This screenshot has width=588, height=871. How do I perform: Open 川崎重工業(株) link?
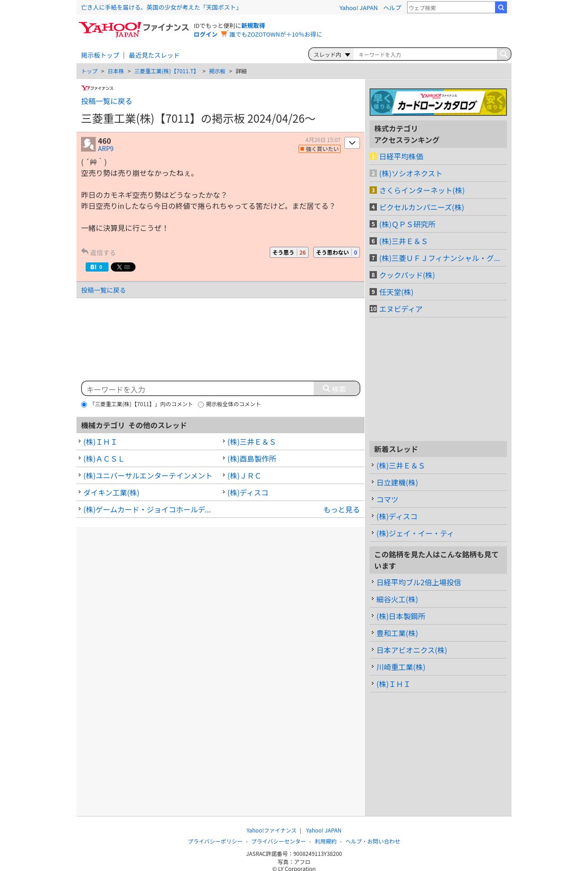[x=401, y=667]
